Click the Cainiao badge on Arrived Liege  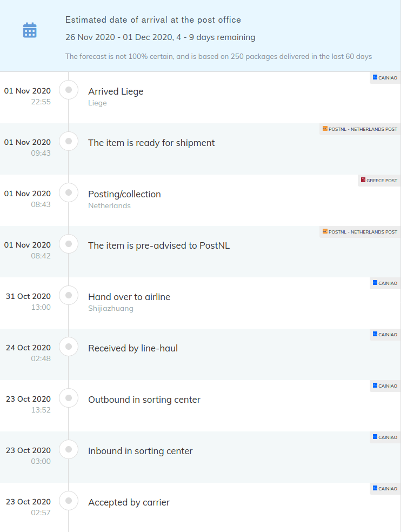click(x=385, y=78)
